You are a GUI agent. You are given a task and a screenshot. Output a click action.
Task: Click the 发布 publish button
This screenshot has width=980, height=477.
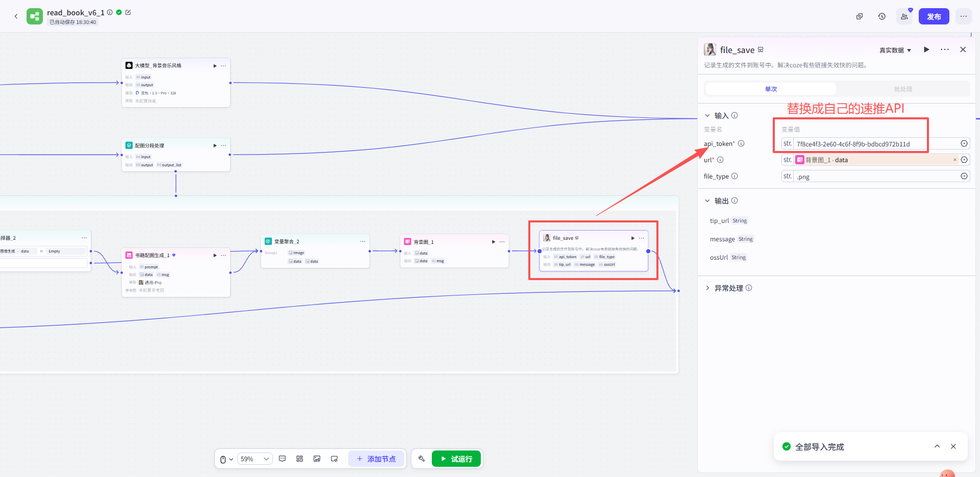tap(934, 16)
